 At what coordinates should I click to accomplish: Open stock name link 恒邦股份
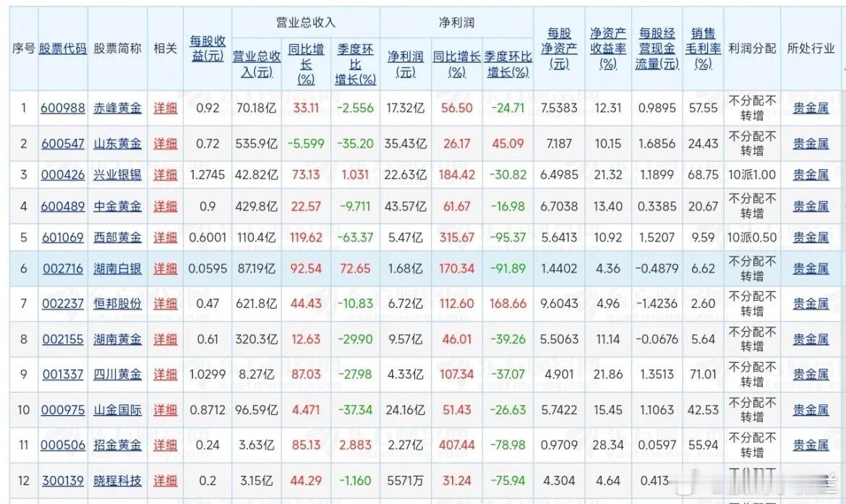pos(117,304)
